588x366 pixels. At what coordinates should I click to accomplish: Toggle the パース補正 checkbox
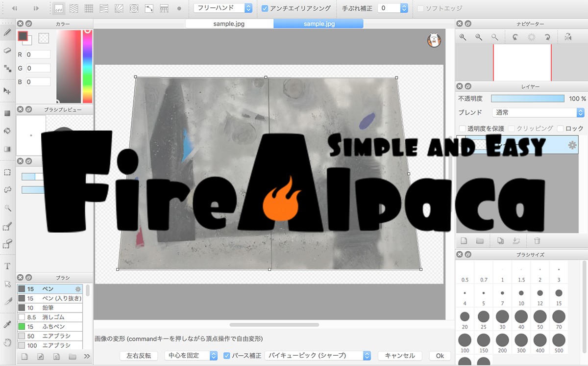tap(227, 356)
